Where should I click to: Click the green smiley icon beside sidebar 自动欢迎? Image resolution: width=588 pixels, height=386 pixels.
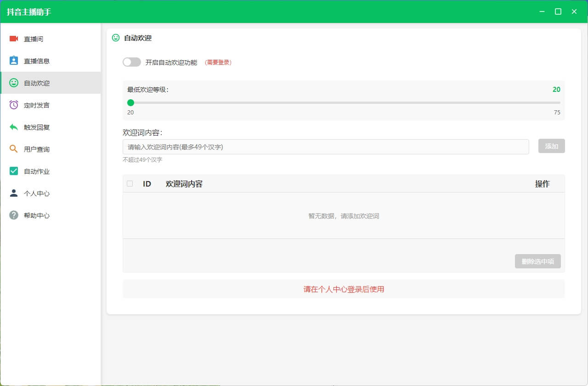tap(14, 83)
